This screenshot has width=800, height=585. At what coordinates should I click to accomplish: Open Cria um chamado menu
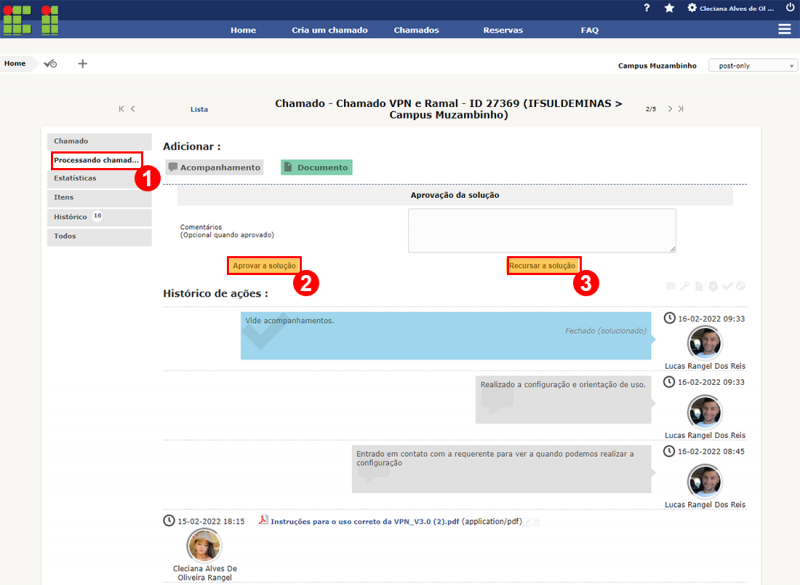pos(330,30)
